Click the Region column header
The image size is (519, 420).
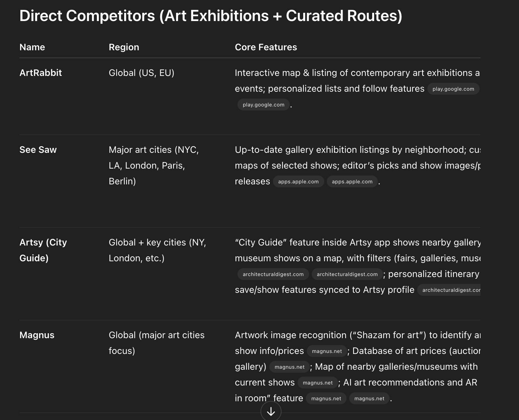click(x=124, y=47)
